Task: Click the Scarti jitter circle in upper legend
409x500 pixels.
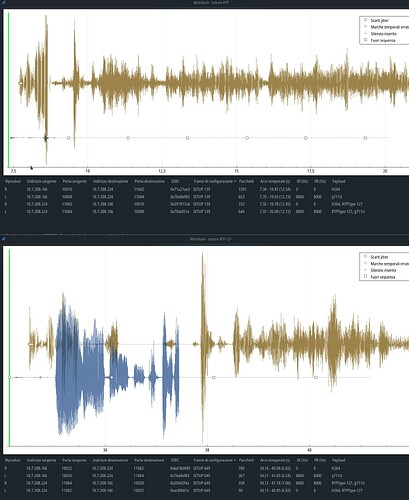Action: point(365,20)
